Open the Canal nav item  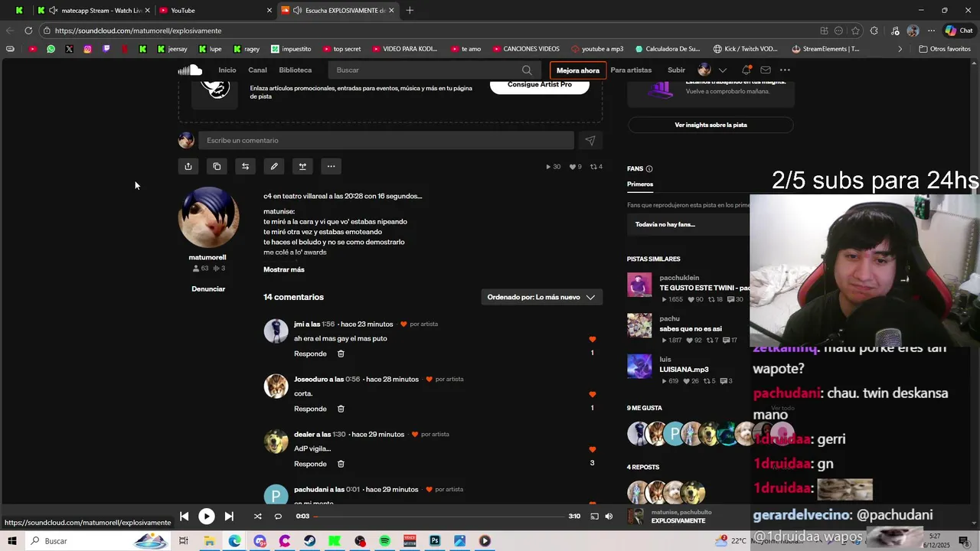[x=257, y=70]
